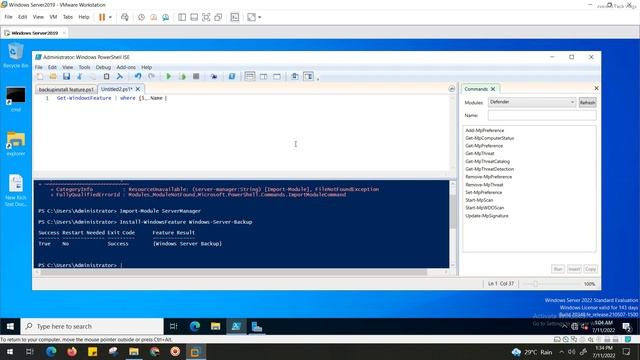Open the guest Start menu
This screenshot has width=640, height=360.
coord(10,326)
